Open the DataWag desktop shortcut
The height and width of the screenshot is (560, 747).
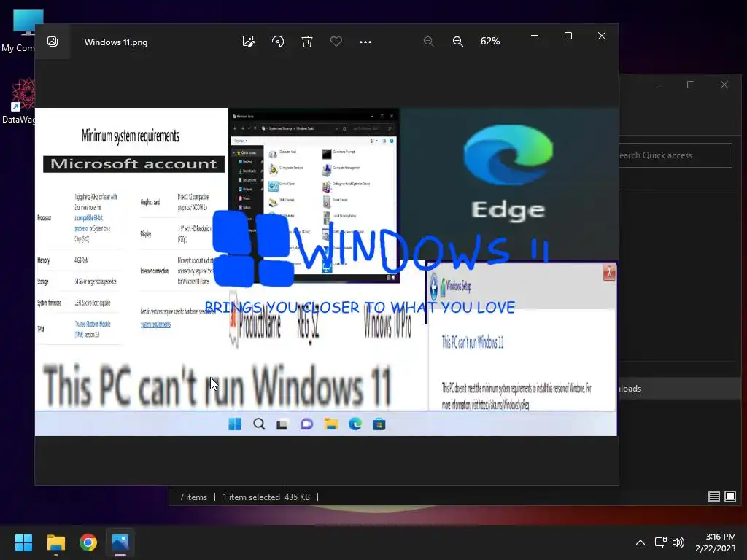19,101
